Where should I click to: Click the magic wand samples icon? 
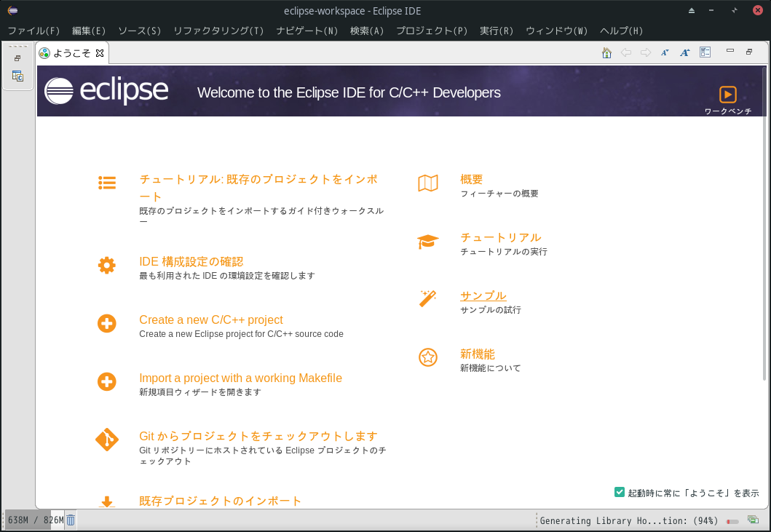(427, 298)
